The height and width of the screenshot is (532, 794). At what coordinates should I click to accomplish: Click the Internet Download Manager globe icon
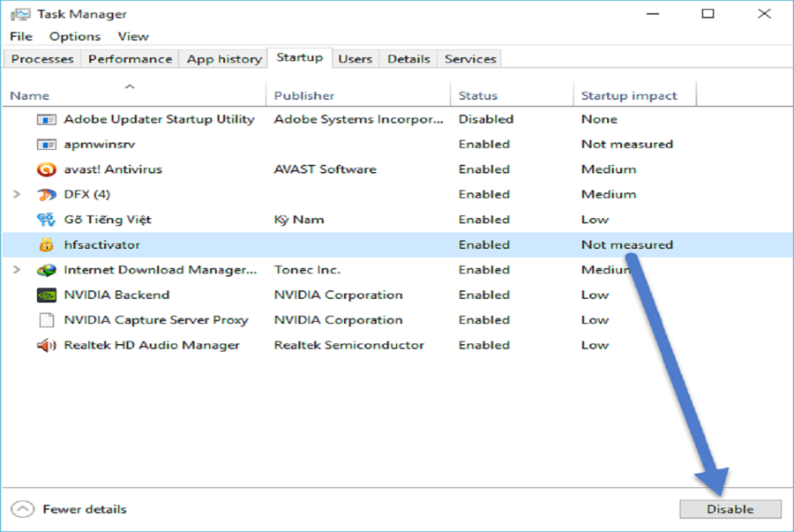47,270
